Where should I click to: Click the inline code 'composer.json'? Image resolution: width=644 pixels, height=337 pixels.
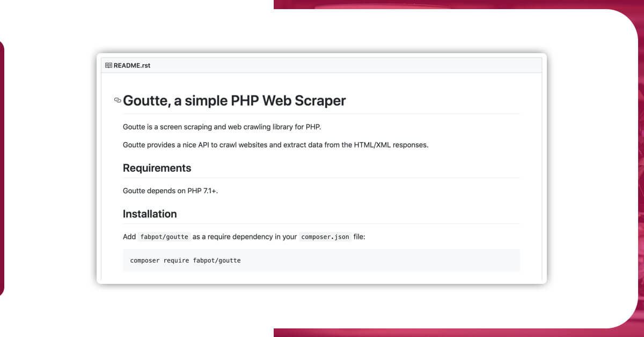[x=325, y=237]
